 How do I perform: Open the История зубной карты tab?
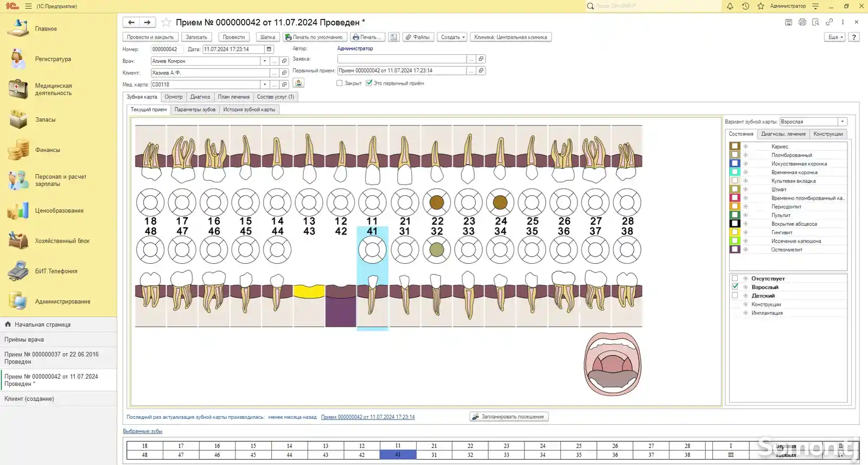249,110
